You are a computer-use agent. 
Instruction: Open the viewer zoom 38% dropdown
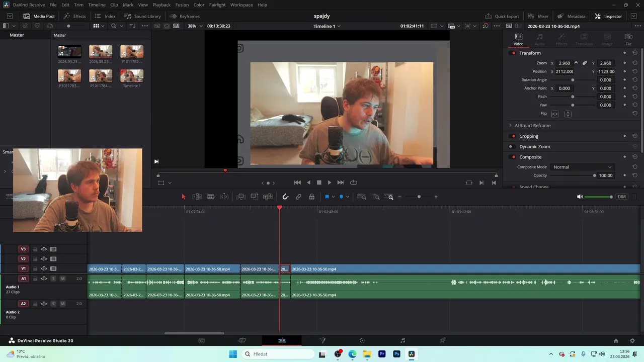click(195, 26)
